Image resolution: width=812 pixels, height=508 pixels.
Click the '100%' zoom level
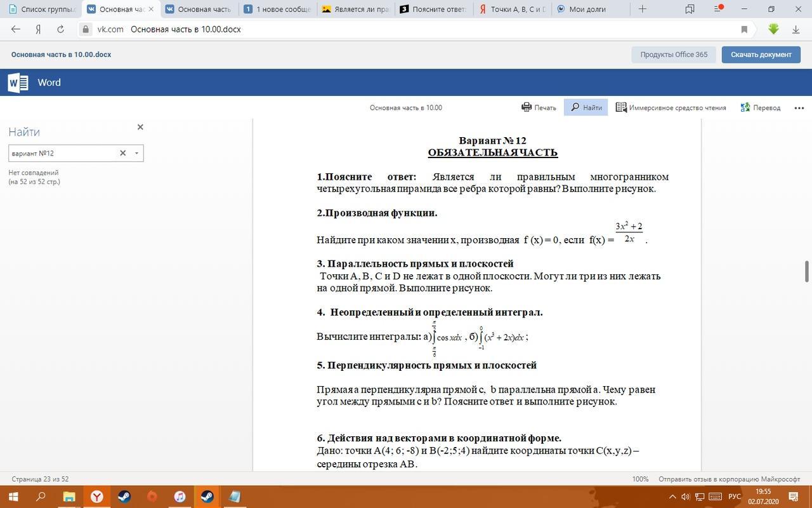coord(640,479)
